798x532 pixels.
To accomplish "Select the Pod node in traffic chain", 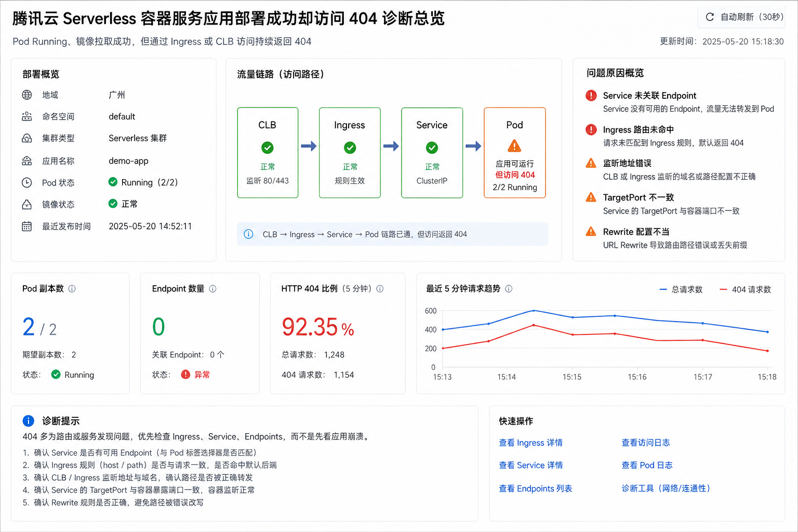I will [x=514, y=153].
